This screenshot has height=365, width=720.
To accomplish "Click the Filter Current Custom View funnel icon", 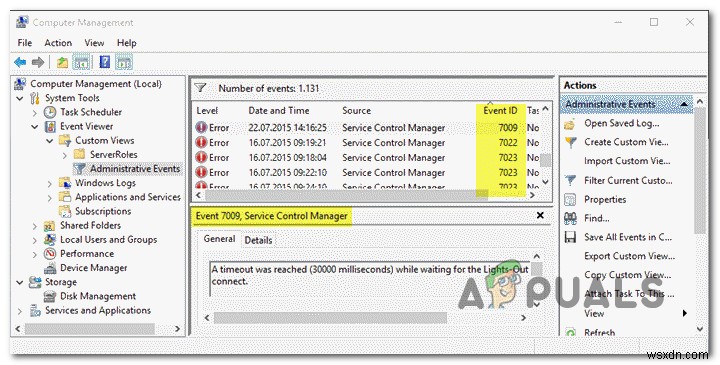I will coord(570,180).
